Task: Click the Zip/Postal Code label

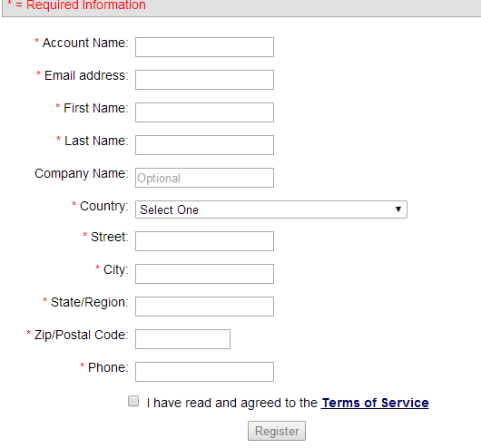Action: 81,335
